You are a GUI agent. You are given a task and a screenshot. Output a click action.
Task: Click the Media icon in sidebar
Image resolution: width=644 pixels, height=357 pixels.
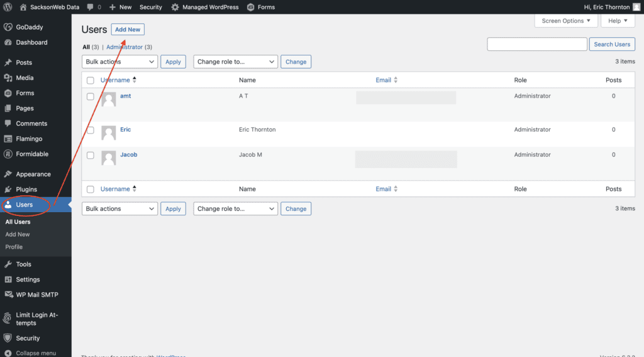tap(8, 77)
